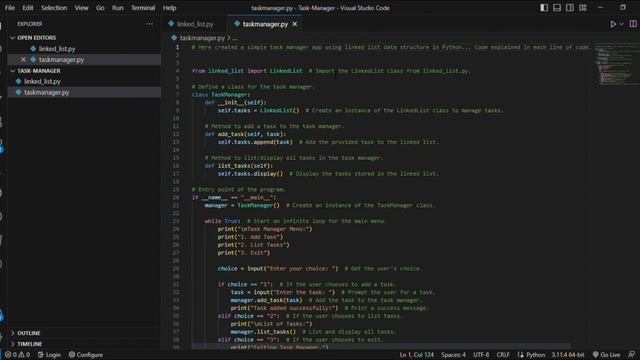Screen dimensions: 640x360
Task: Click the 'while True:' code line
Action: click(x=222, y=221)
